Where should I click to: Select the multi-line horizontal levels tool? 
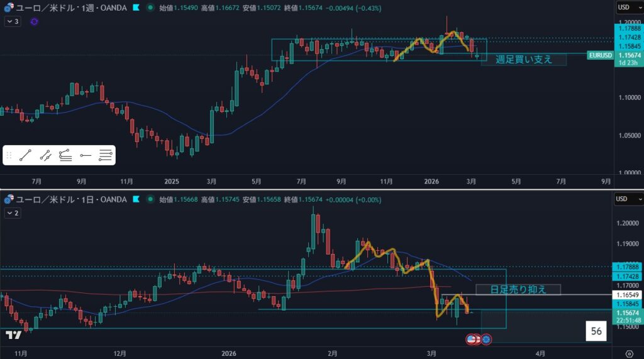click(x=106, y=155)
